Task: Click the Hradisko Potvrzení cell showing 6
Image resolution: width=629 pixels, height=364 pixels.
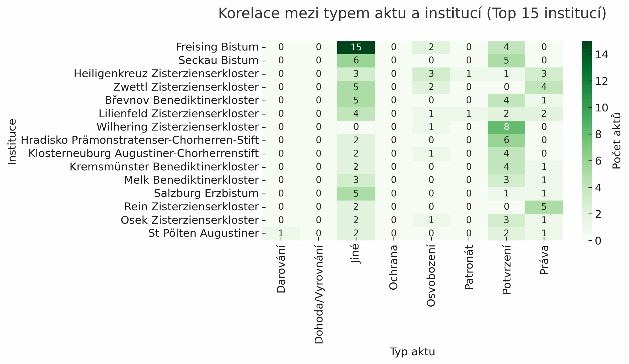Action: coord(506,140)
